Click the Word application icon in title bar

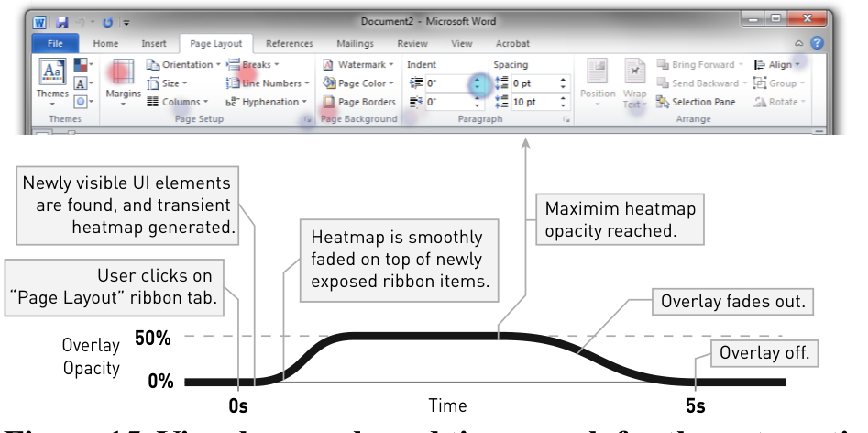coord(39,22)
